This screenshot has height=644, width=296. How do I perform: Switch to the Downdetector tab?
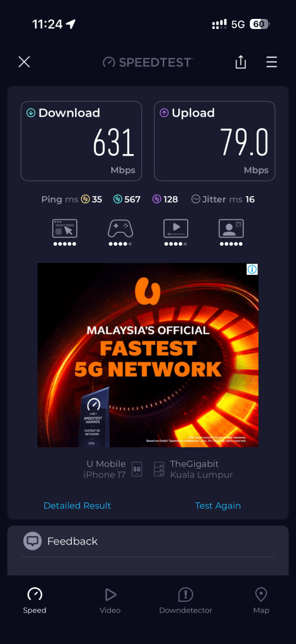click(x=185, y=601)
